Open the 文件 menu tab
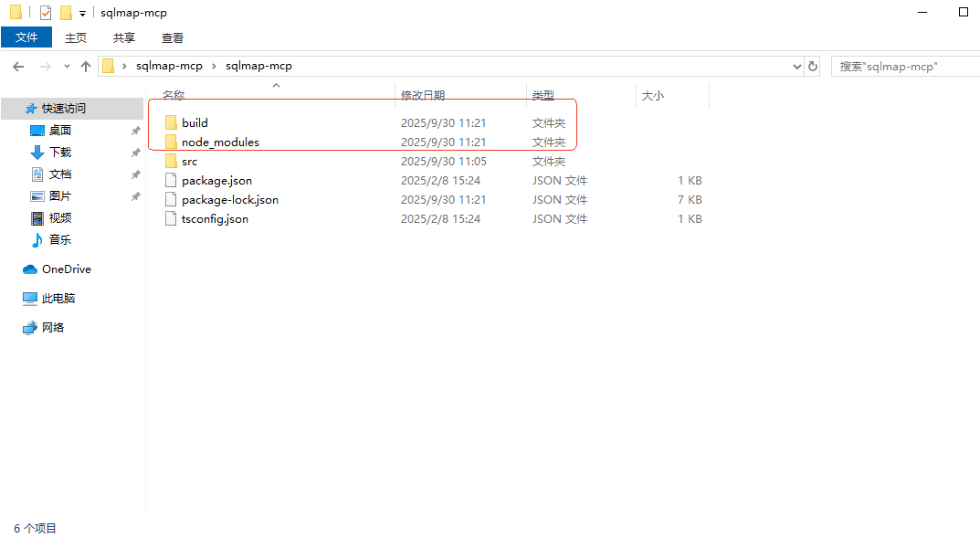The width and height of the screenshot is (980, 538). click(26, 37)
